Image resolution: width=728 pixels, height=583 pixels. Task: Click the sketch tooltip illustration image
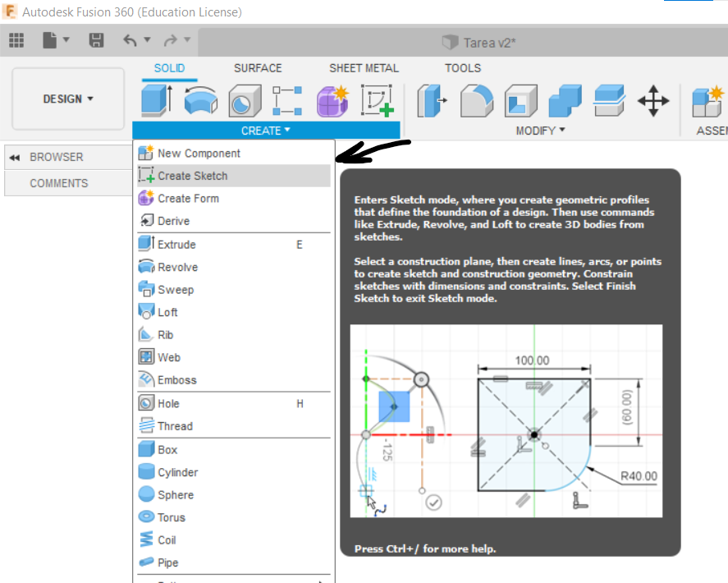(506, 421)
